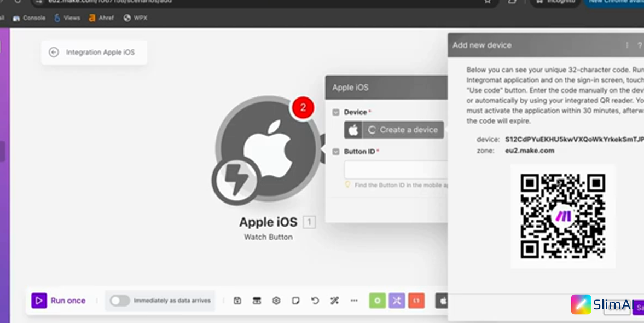Click the eu2.make.com zone value

(530, 151)
